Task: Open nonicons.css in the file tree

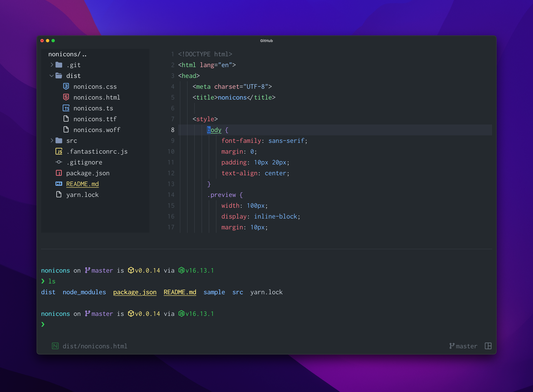Action: (95, 87)
